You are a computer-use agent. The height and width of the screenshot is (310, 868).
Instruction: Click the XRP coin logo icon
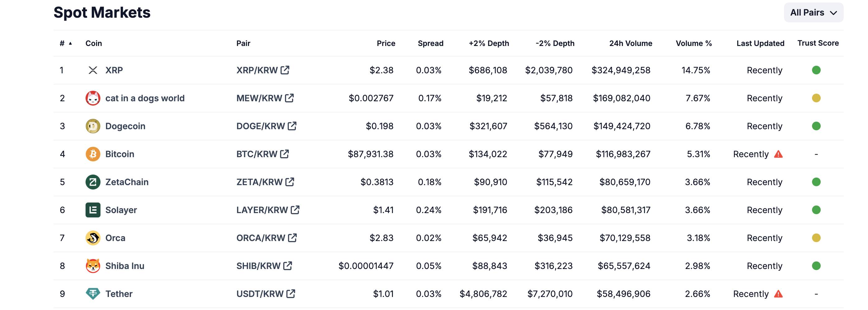point(93,70)
